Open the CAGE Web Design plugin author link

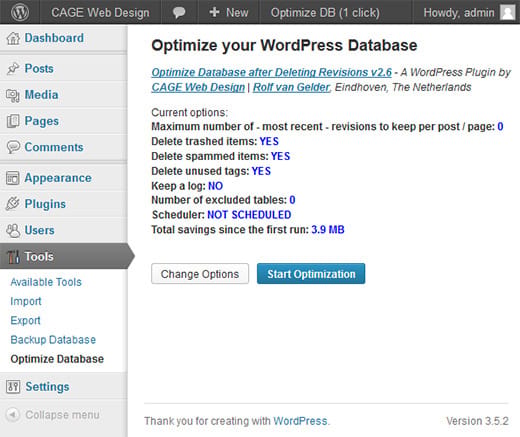pos(198,87)
